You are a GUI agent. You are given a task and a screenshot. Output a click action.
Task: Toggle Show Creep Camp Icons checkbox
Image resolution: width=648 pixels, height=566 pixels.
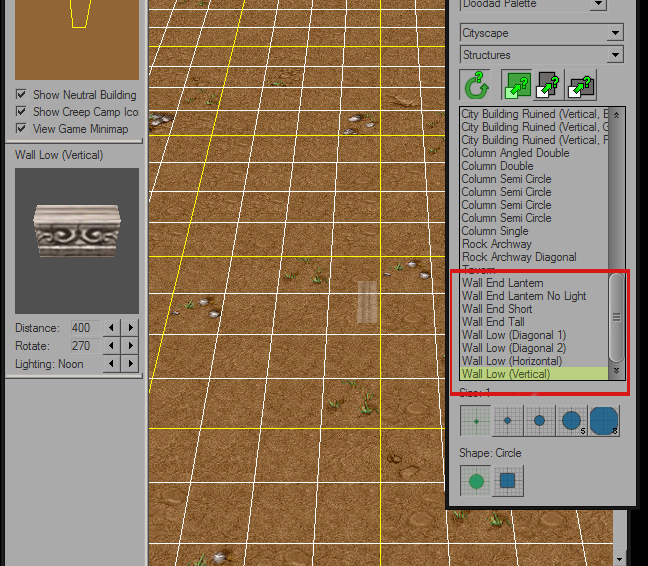[21, 112]
